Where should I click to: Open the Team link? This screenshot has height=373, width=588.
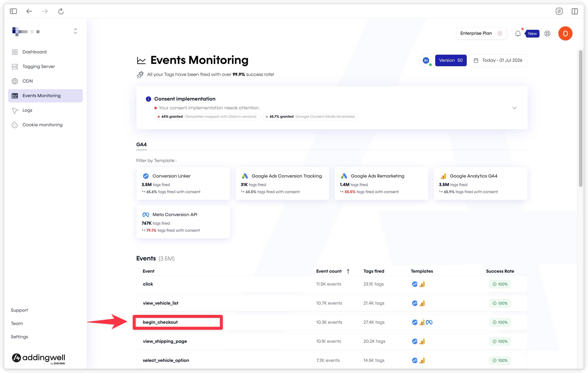(x=17, y=323)
